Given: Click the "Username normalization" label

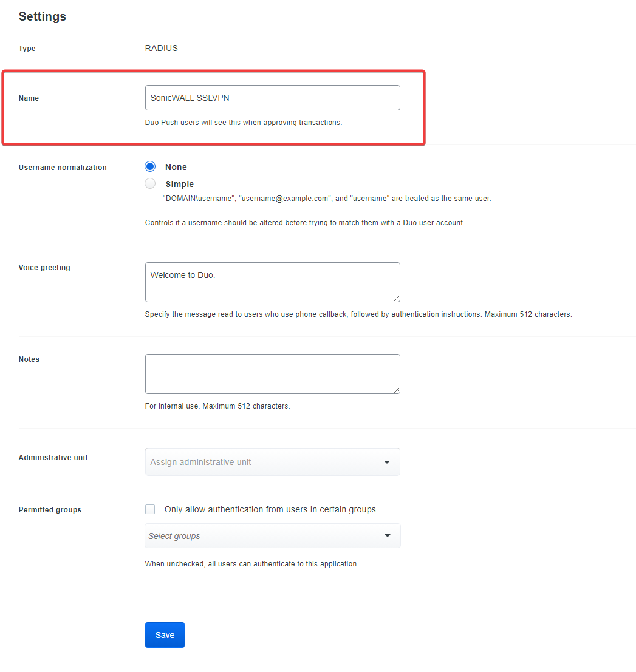Looking at the screenshot, I should pyautogui.click(x=63, y=167).
